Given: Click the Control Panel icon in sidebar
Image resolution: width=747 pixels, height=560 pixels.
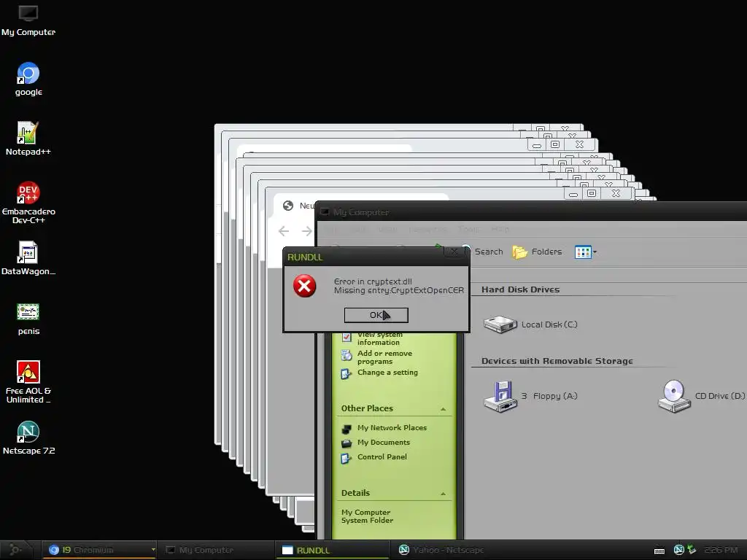Looking at the screenshot, I should click(x=347, y=458).
